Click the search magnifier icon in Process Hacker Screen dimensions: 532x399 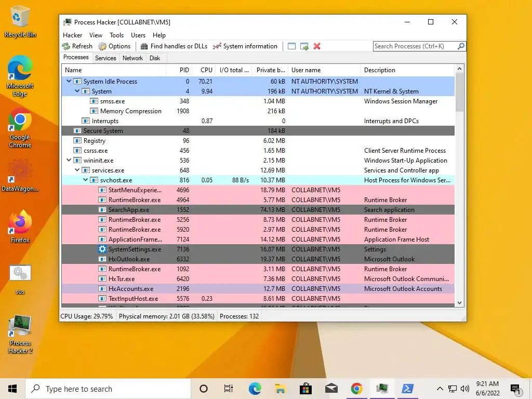click(x=461, y=46)
